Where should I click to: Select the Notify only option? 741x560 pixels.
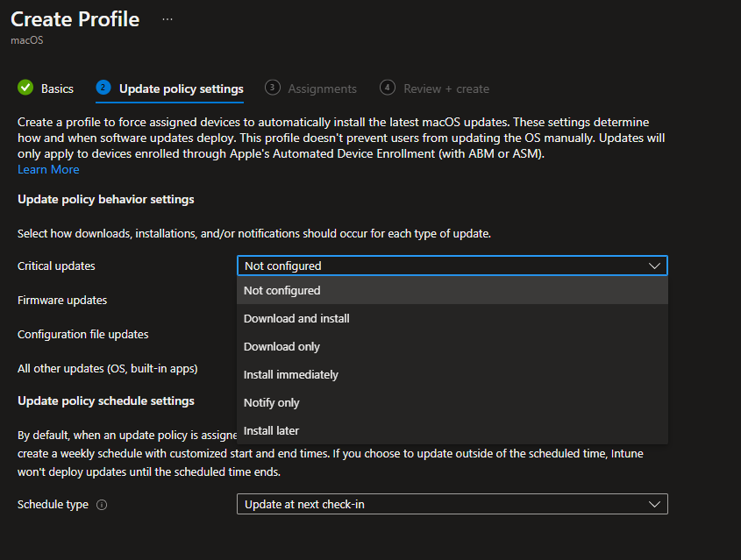click(x=271, y=402)
